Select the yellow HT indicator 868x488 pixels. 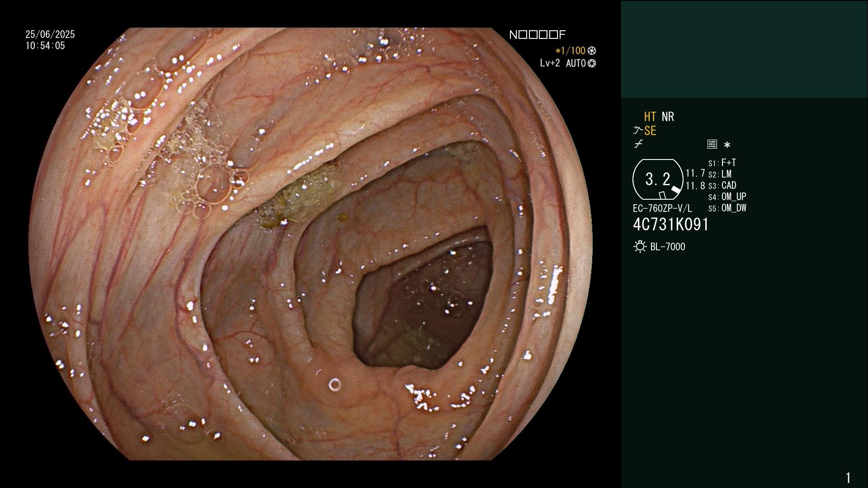point(650,117)
